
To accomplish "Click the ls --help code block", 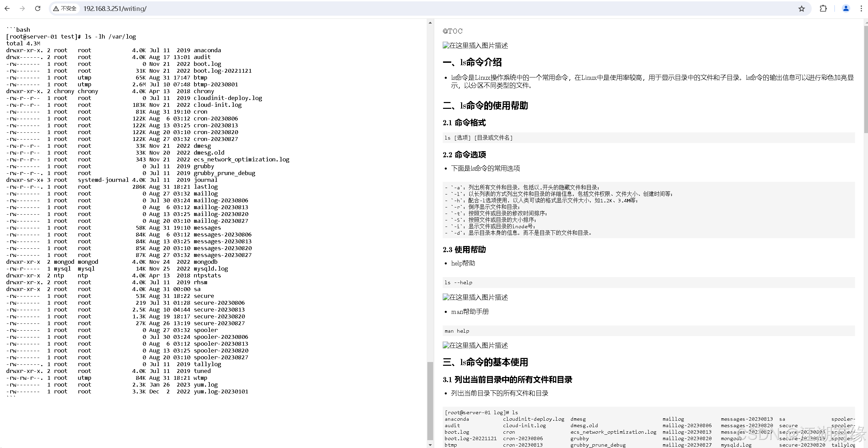I will tap(649, 283).
